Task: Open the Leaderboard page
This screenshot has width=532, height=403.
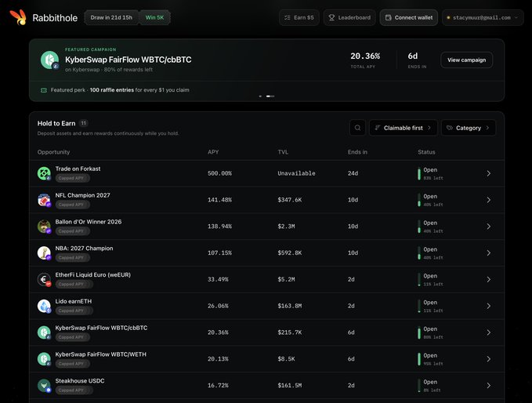Action: point(349,18)
